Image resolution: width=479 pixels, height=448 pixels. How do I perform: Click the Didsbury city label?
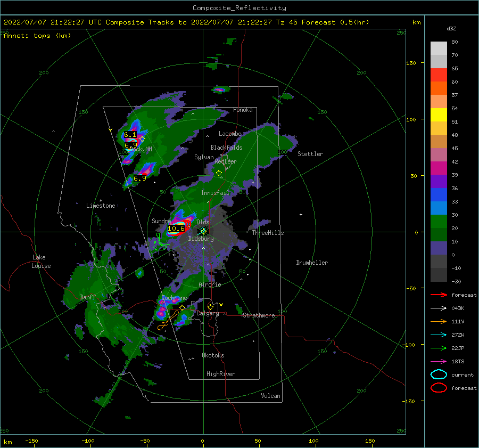[x=201, y=239]
